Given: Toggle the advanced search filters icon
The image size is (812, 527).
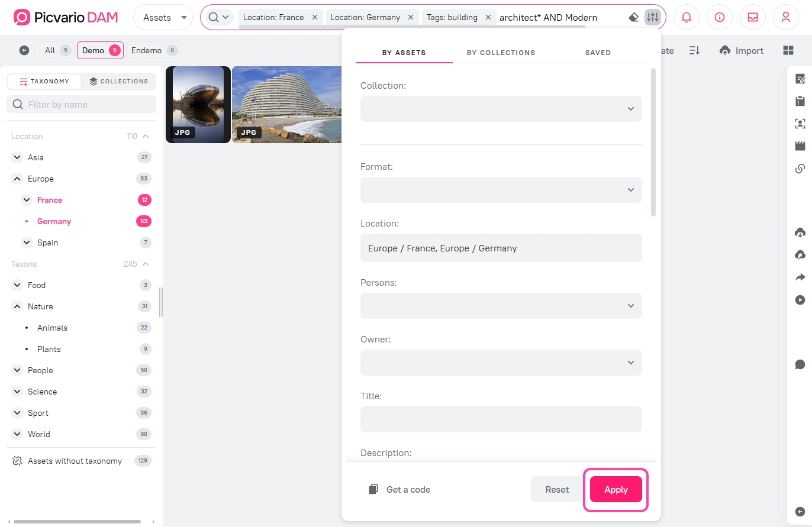Looking at the screenshot, I should [x=652, y=17].
